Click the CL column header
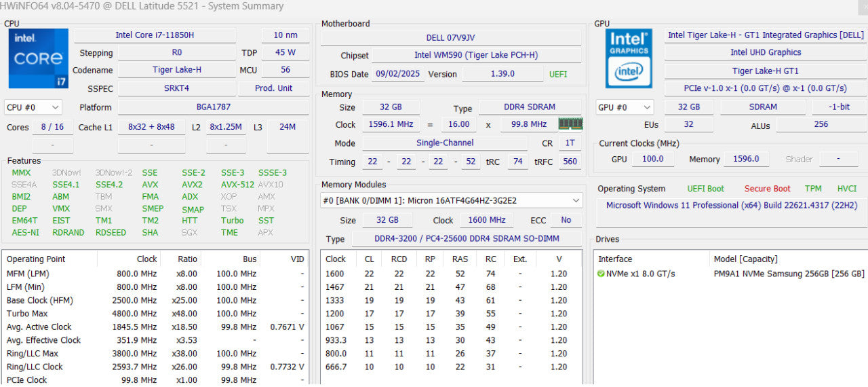This screenshot has height=387, width=868. pyautogui.click(x=370, y=259)
